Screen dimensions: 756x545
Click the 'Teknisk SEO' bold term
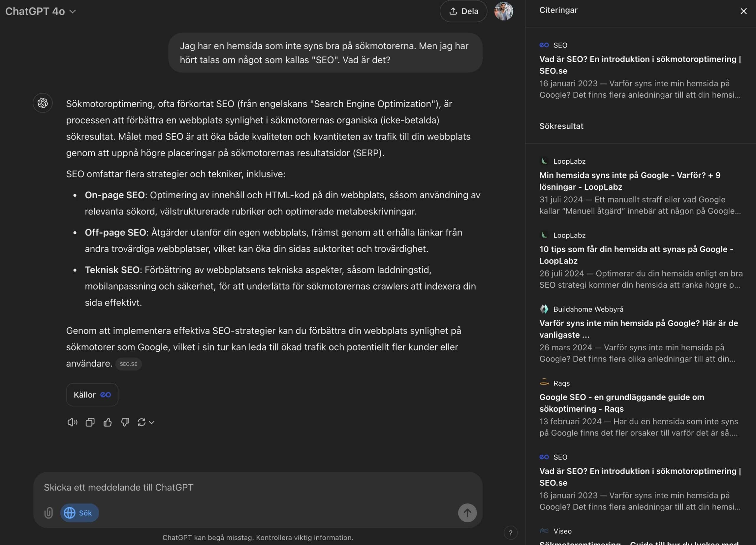coord(112,270)
